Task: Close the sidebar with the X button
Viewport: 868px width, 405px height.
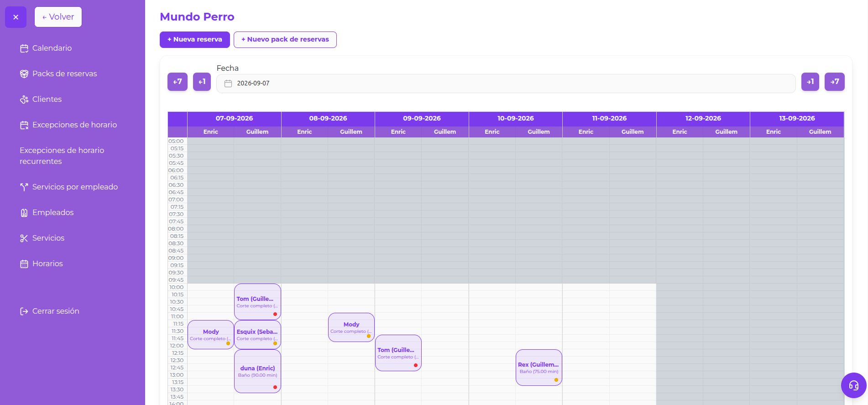Action: (16, 17)
